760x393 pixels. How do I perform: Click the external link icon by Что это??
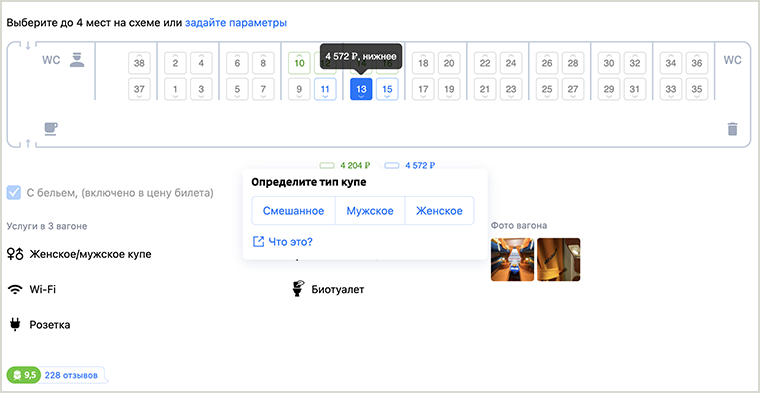point(258,241)
